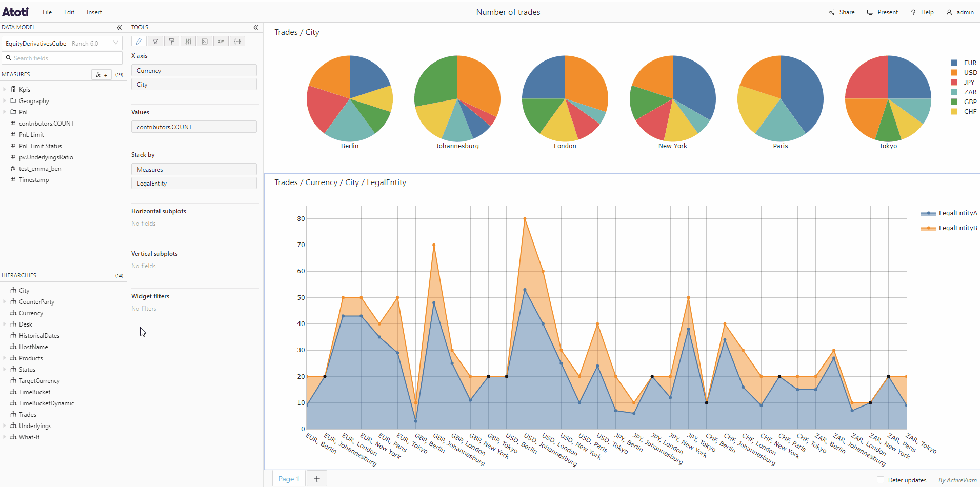Select contributors.COUNT in Values section
Viewport: 980px width, 487px height.
point(194,127)
